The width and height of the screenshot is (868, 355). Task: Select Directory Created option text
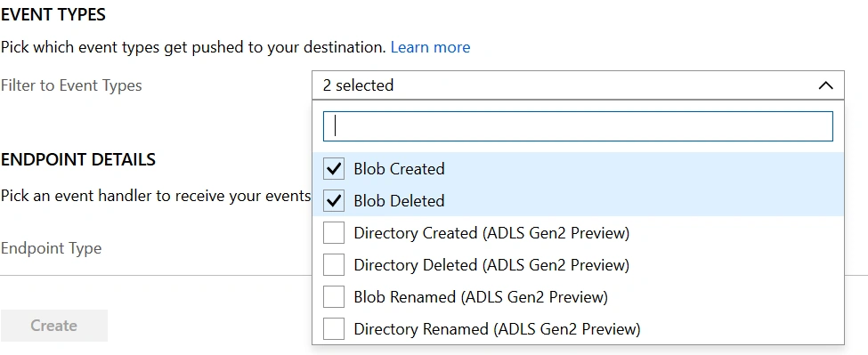tap(491, 233)
